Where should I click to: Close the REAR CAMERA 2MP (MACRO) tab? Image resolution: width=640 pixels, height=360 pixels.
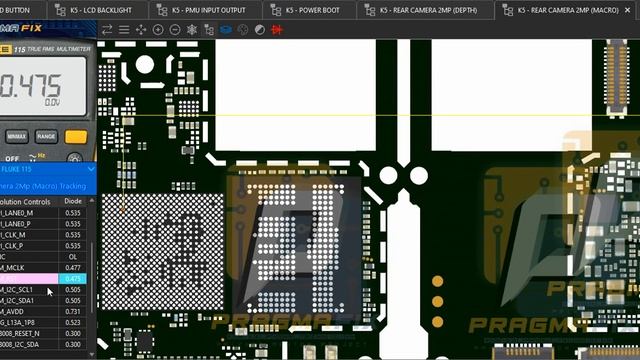click(x=628, y=10)
